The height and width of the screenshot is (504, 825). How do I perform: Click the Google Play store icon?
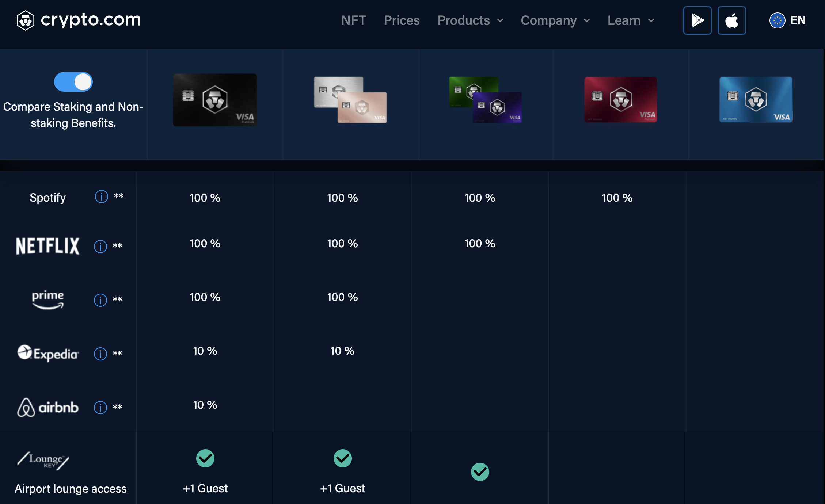pyautogui.click(x=697, y=20)
